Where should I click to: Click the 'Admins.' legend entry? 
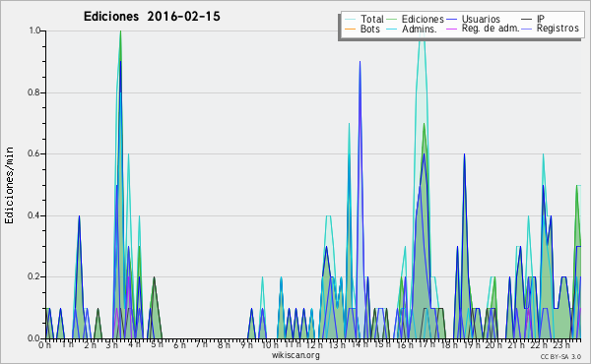tap(420, 29)
